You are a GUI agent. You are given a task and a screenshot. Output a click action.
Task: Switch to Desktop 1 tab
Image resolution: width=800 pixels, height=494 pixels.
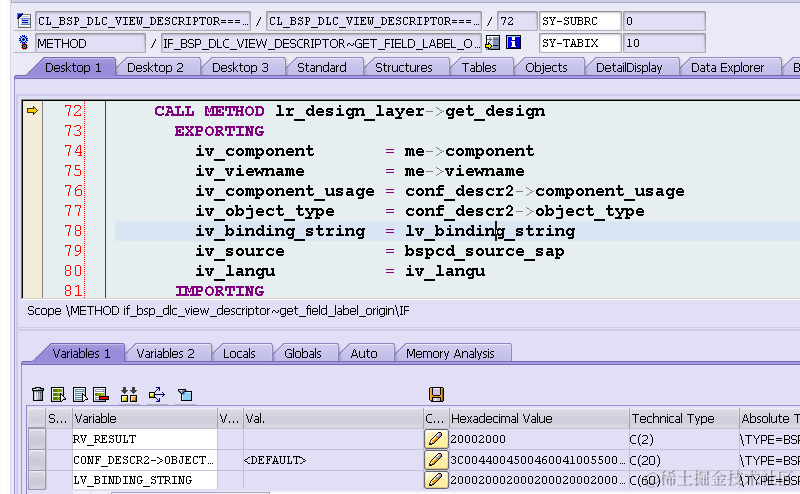click(73, 67)
